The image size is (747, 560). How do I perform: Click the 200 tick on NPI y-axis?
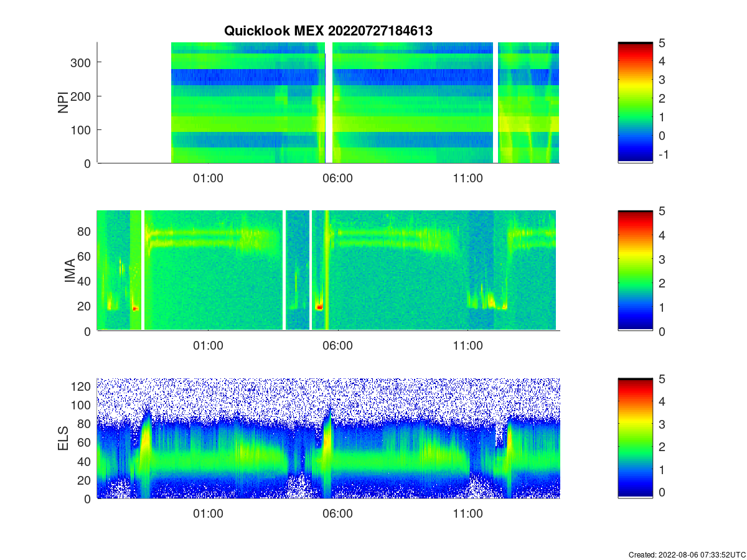[82, 96]
